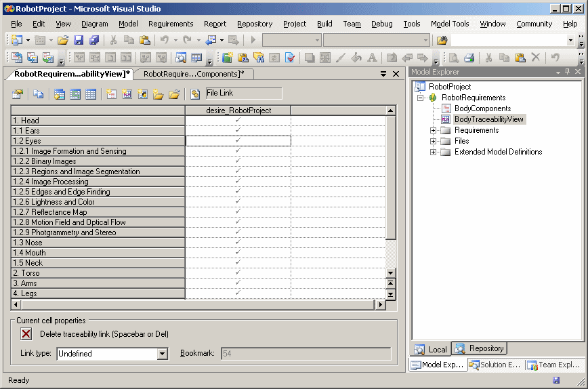Click the Delete traceability link button
This screenshot has height=389, width=588.
(26, 334)
